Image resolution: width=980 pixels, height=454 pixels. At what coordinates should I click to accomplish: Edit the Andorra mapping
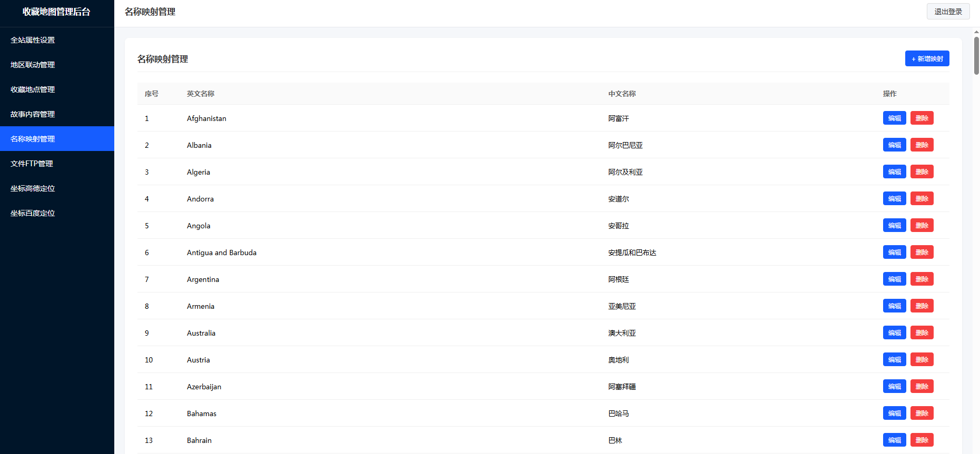(894, 198)
